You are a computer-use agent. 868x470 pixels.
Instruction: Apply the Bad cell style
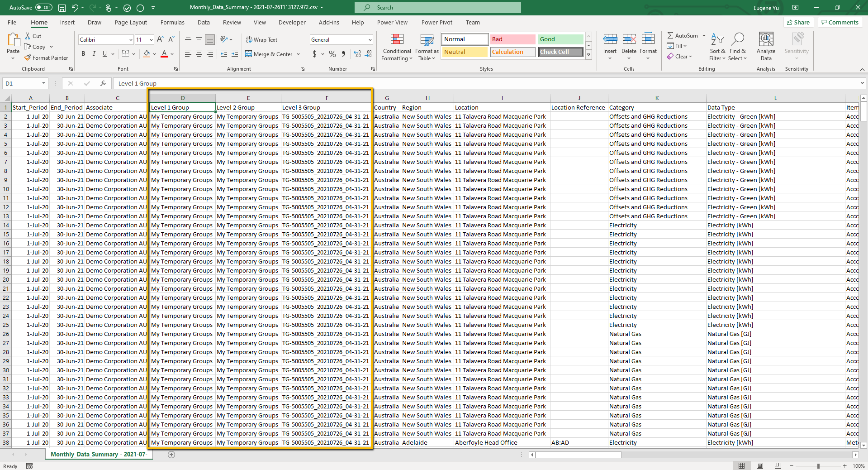click(x=512, y=39)
